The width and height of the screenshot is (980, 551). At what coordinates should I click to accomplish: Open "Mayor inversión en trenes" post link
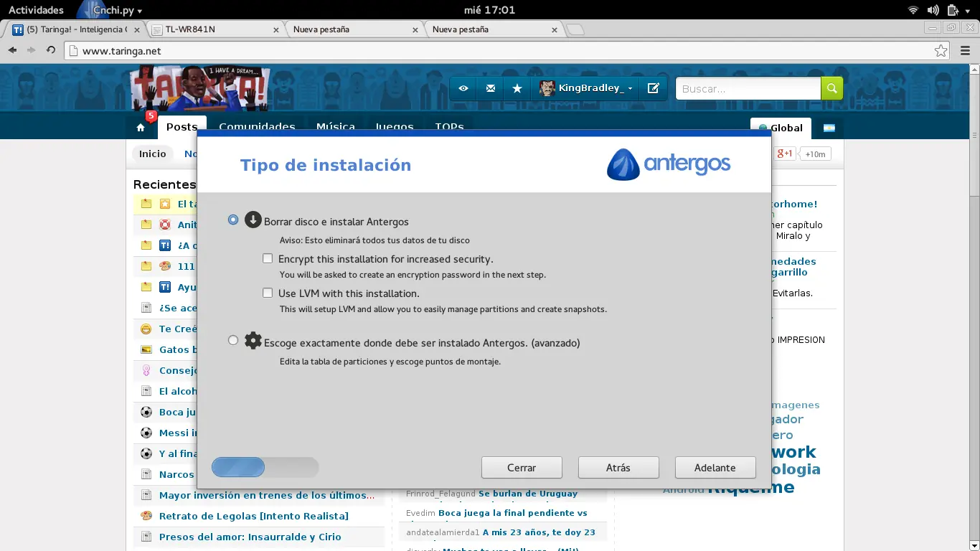click(267, 495)
